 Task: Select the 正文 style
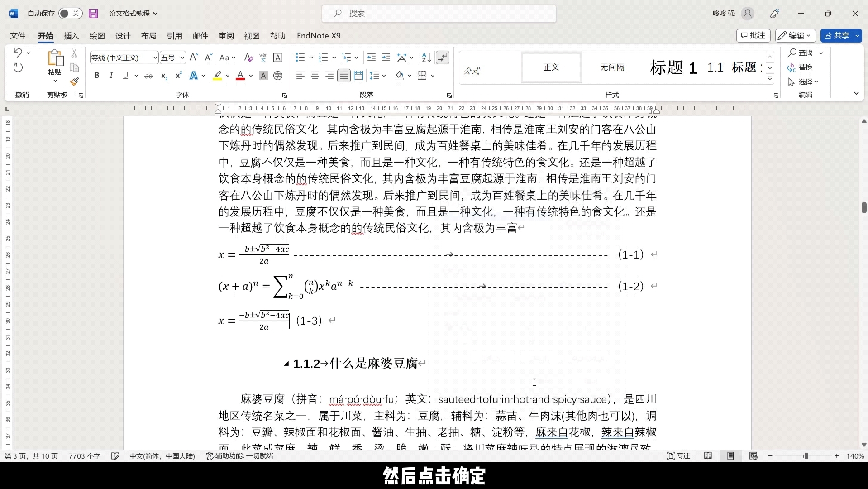click(x=551, y=67)
